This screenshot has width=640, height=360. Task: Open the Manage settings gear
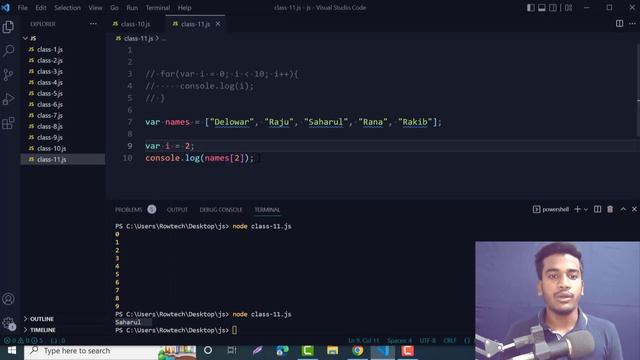[x=8, y=323]
